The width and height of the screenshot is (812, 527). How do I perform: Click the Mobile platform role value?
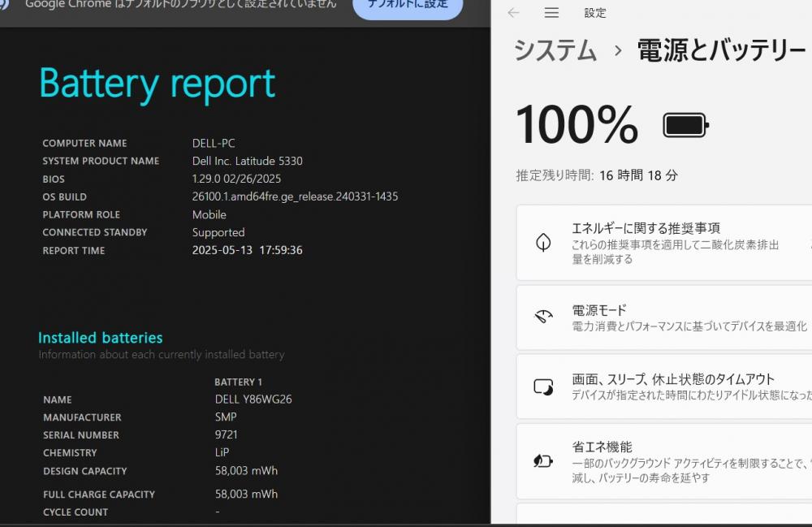(x=209, y=215)
